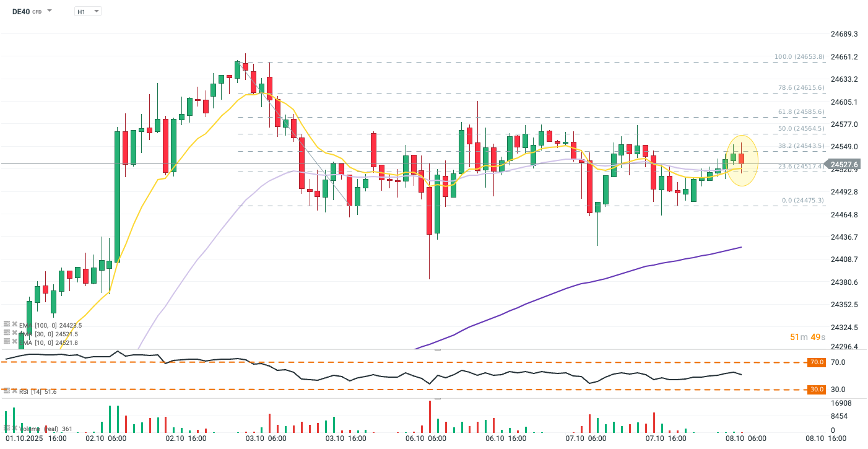Open RSI [14] indicator settings icon
This screenshot has height=449, width=868.
(x=7, y=391)
